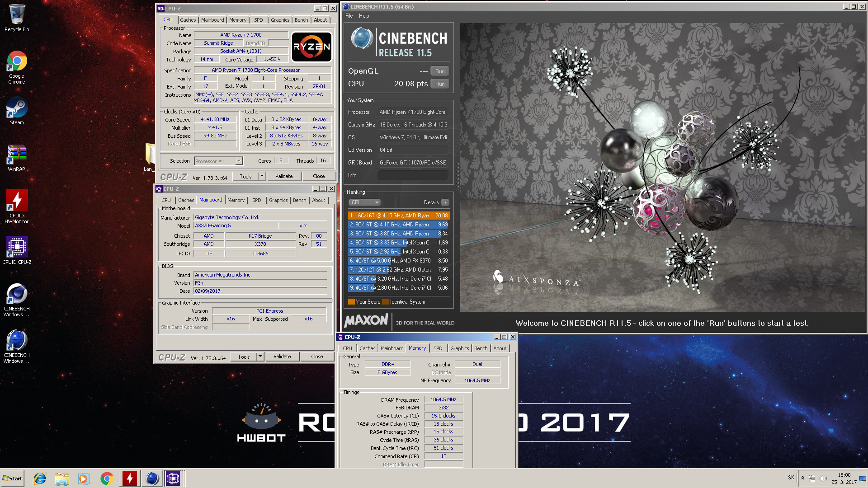
Task: Launch CPUID HWMonitor desktop icon
Action: click(x=17, y=206)
